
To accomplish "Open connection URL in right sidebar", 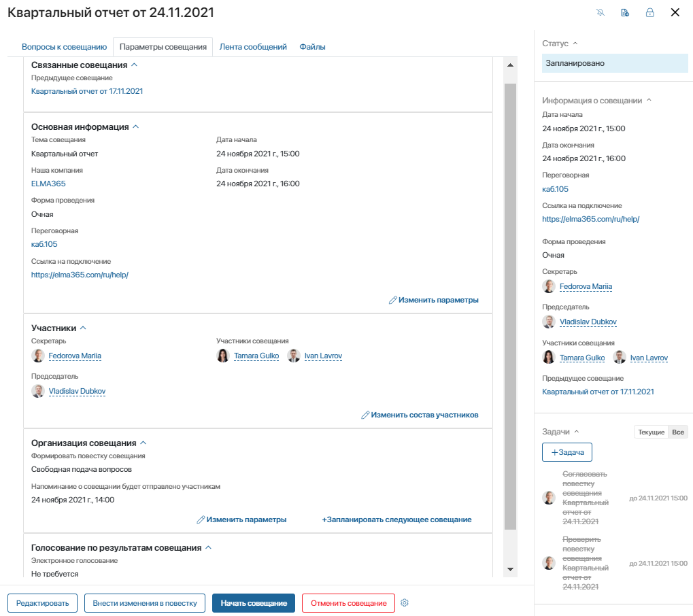I will 591,219.
